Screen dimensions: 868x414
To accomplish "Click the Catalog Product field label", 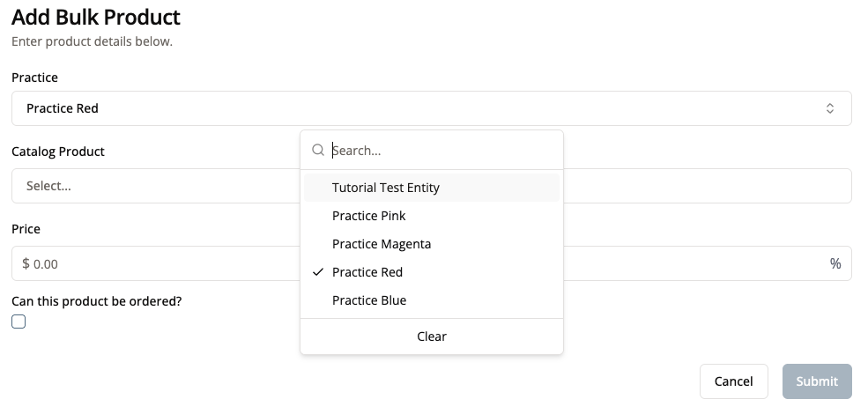I will [x=58, y=152].
